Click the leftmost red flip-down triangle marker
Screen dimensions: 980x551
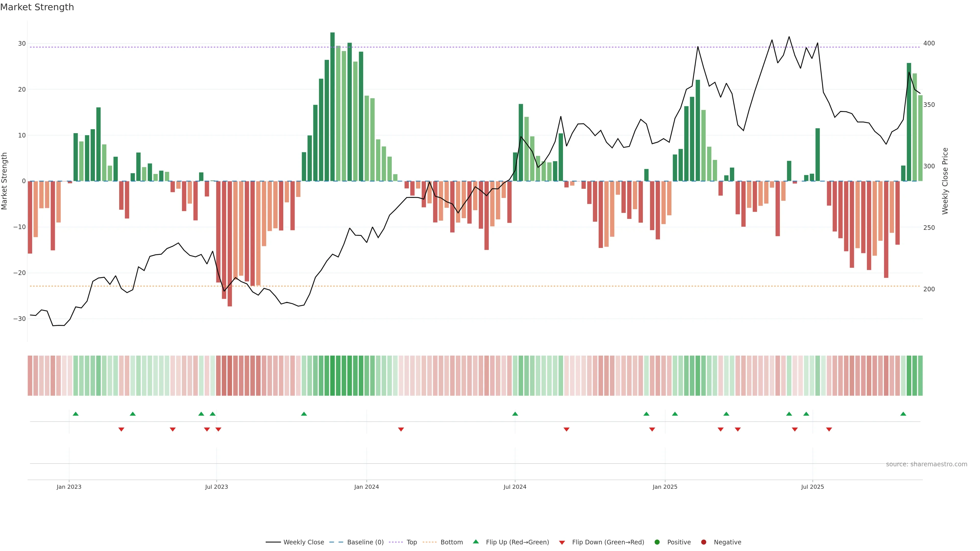tap(121, 429)
